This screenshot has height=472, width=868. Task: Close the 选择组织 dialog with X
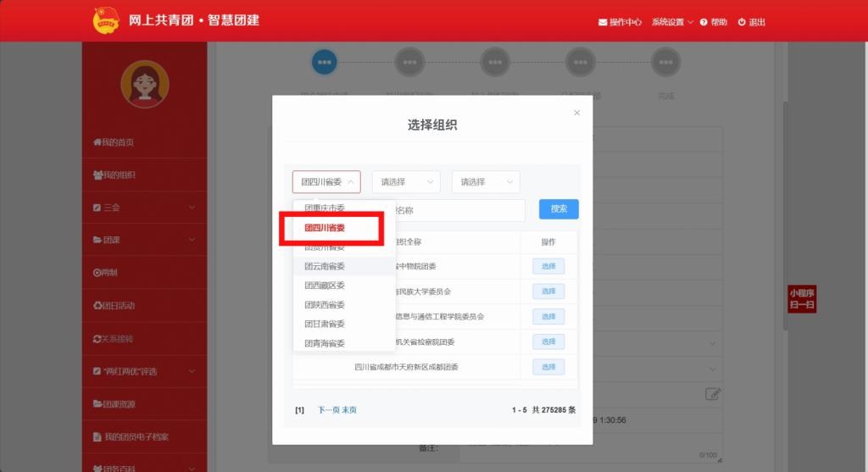[x=577, y=113]
